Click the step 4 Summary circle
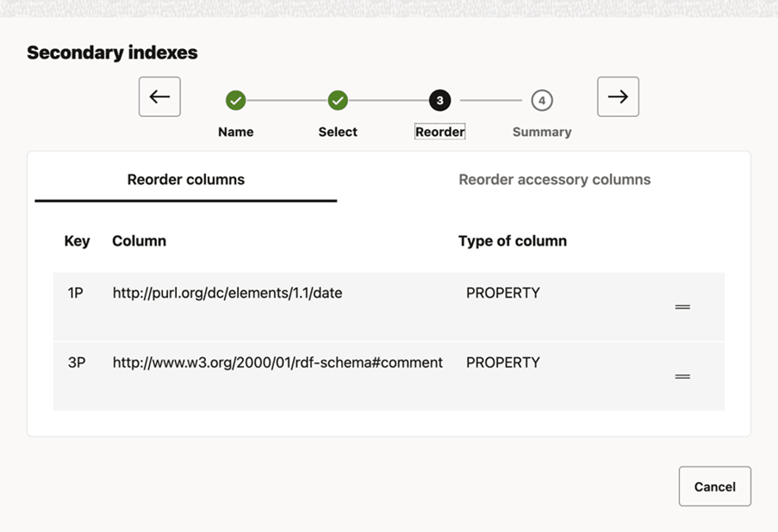 pos(541,101)
